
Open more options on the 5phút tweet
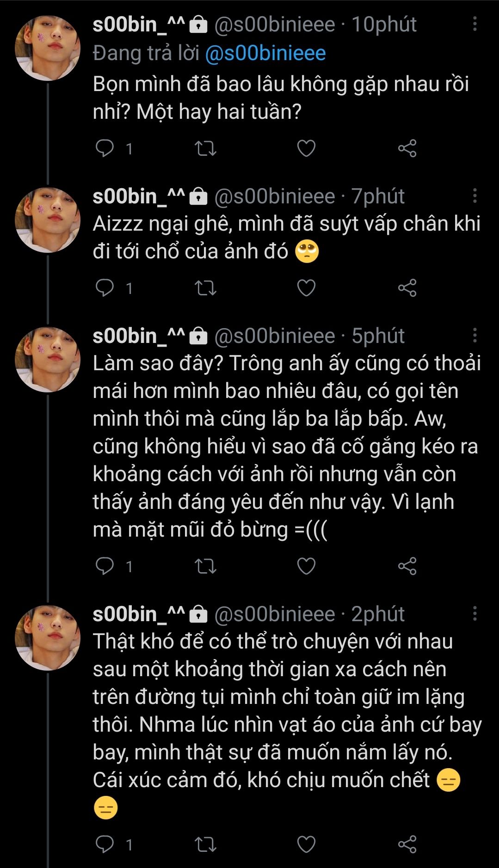click(474, 336)
